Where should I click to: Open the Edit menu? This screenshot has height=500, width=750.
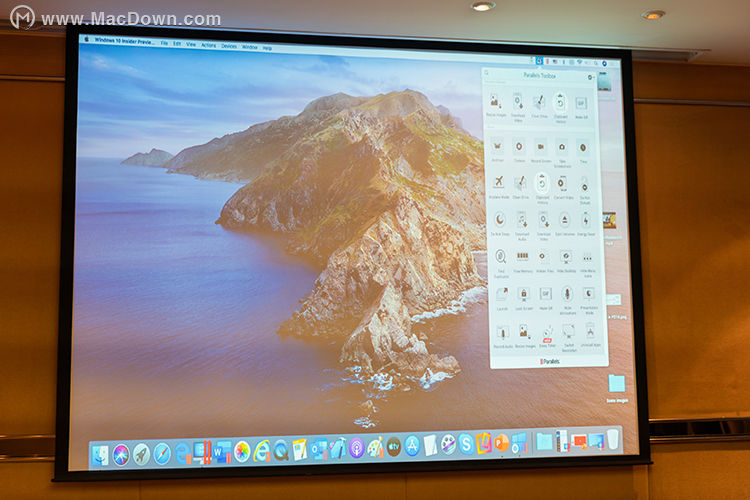coord(177,44)
